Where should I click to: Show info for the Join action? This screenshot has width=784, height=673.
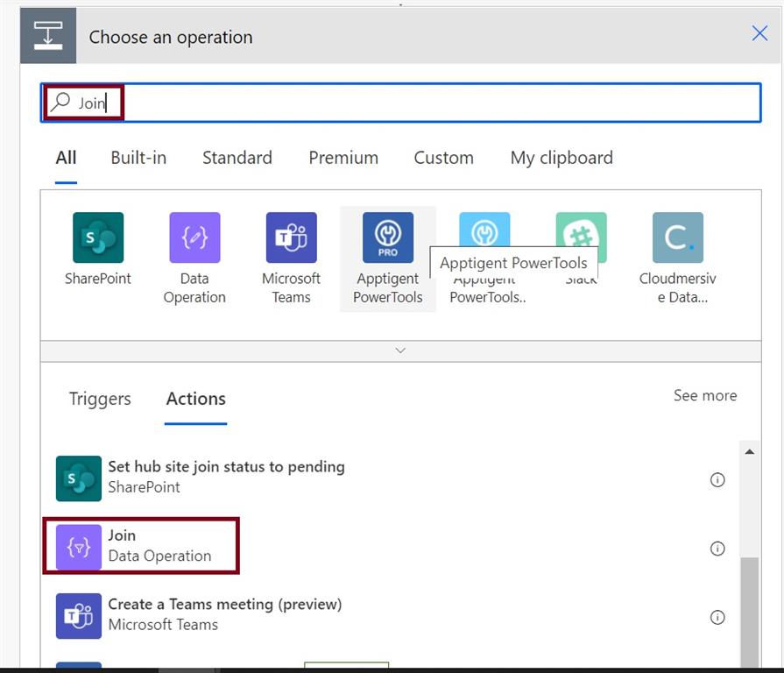[x=717, y=549]
